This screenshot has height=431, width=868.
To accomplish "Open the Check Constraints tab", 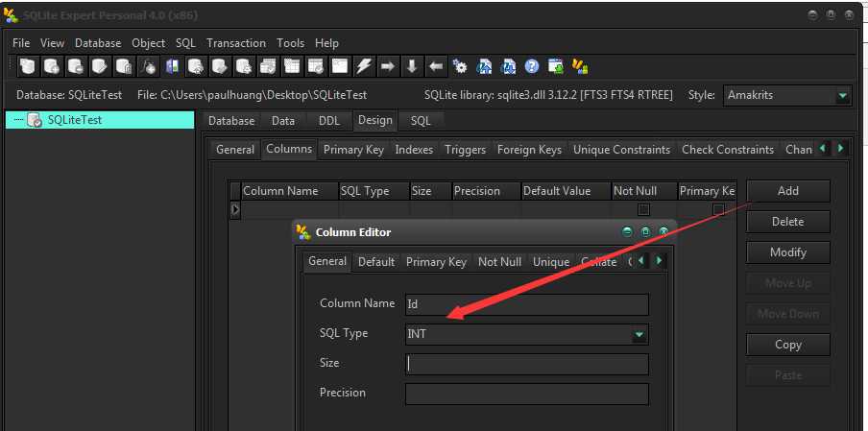I will [x=728, y=150].
